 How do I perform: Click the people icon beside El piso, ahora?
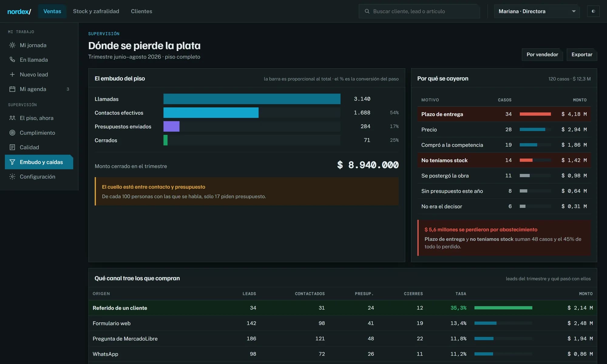[x=12, y=118]
